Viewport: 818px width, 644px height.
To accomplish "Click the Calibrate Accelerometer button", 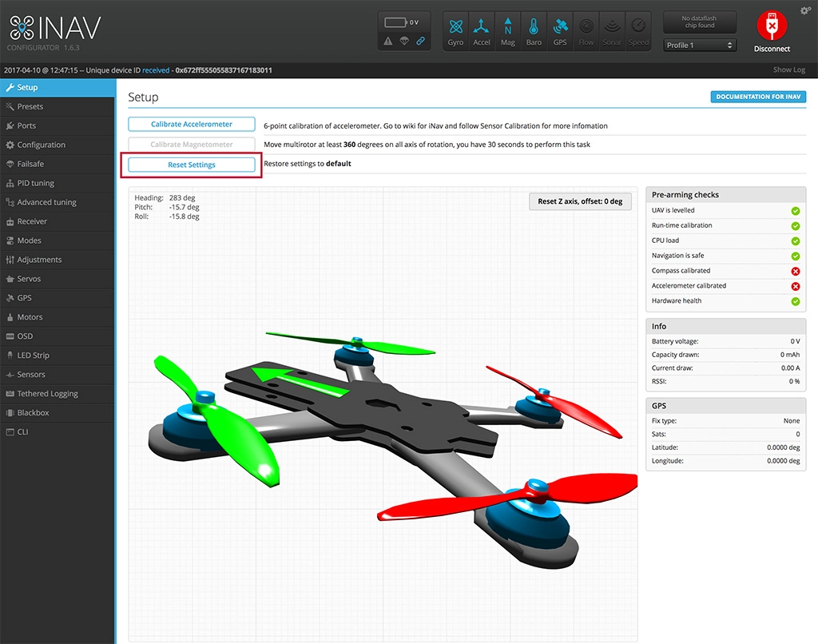I will 192,125.
